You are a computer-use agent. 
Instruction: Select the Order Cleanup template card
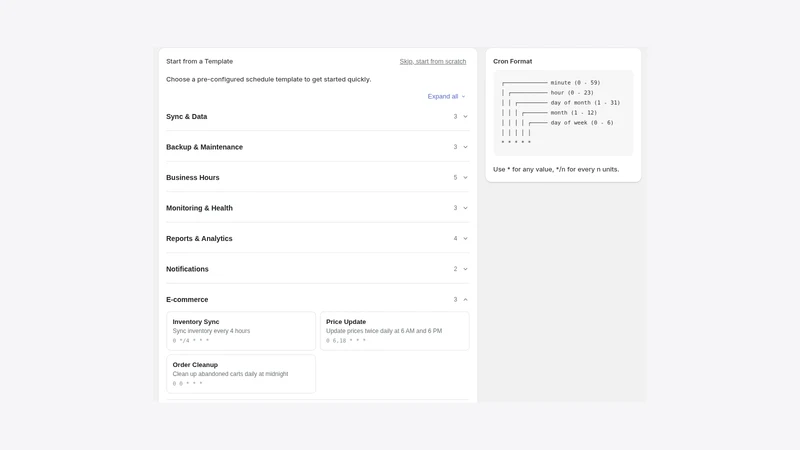(x=241, y=374)
